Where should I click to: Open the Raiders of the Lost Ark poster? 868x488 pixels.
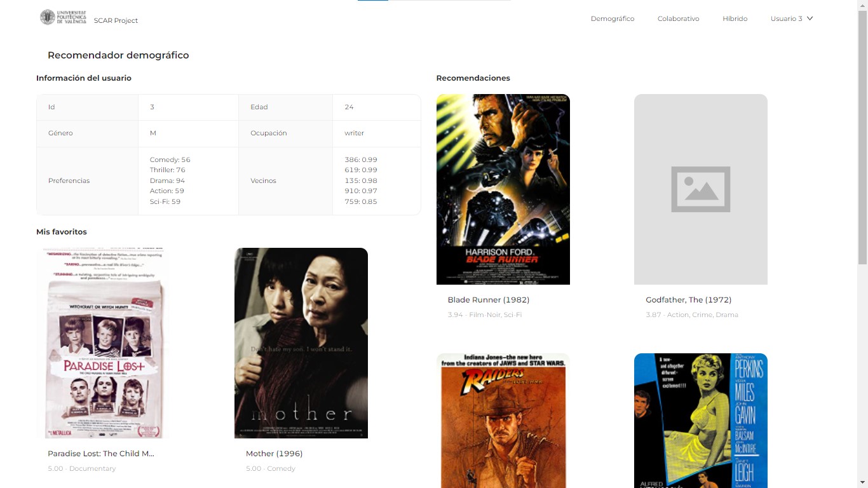(503, 421)
